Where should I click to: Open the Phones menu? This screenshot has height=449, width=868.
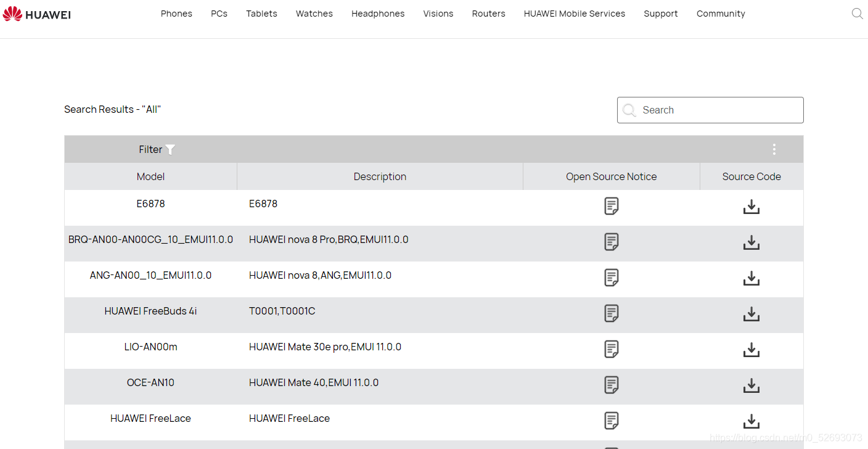pos(176,14)
